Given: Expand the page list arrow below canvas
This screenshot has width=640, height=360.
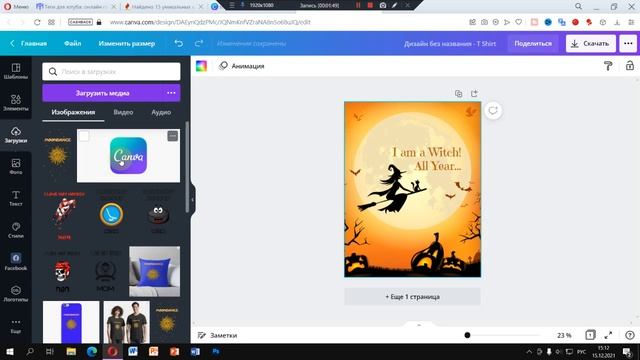Looking at the screenshot, I should tap(419, 324).
